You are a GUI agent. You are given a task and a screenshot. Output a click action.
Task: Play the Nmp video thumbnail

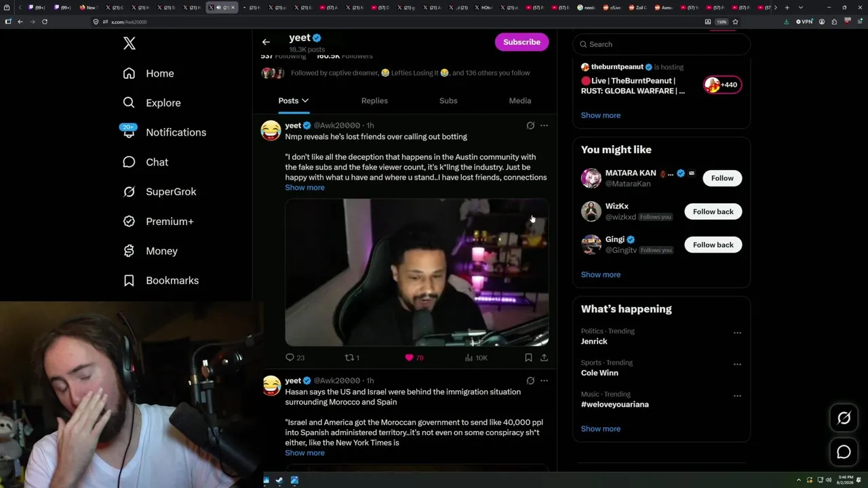[x=416, y=272]
